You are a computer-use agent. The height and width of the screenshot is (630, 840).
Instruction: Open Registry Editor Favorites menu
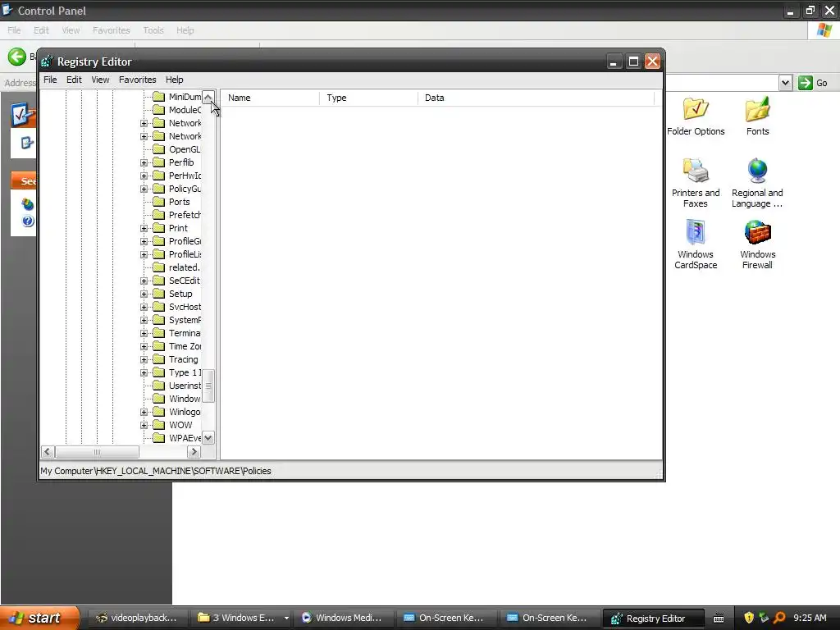coord(138,80)
